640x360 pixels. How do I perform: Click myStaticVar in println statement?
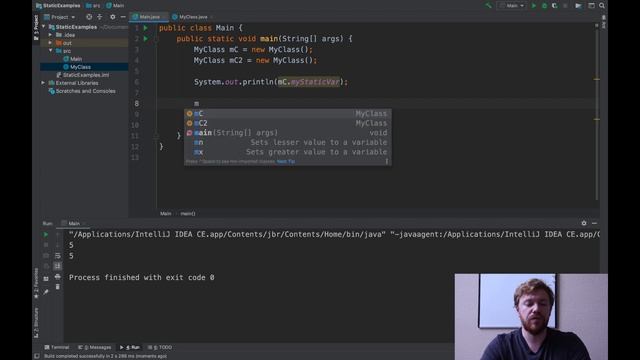[315, 82]
